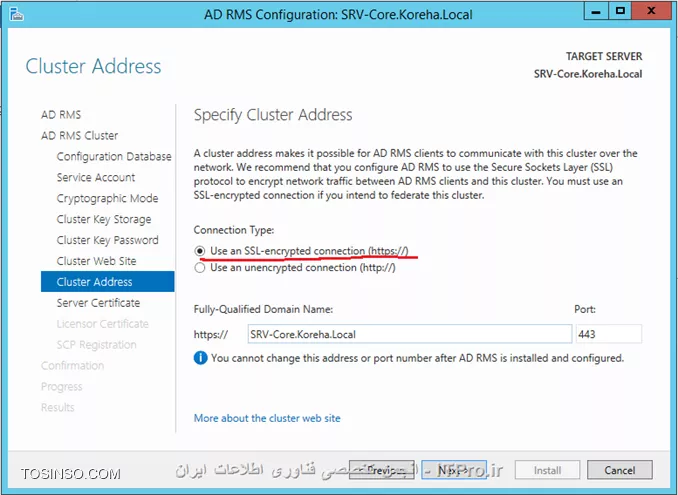Click the Results step in sidebar
This screenshot has width=678, height=495.
(58, 407)
